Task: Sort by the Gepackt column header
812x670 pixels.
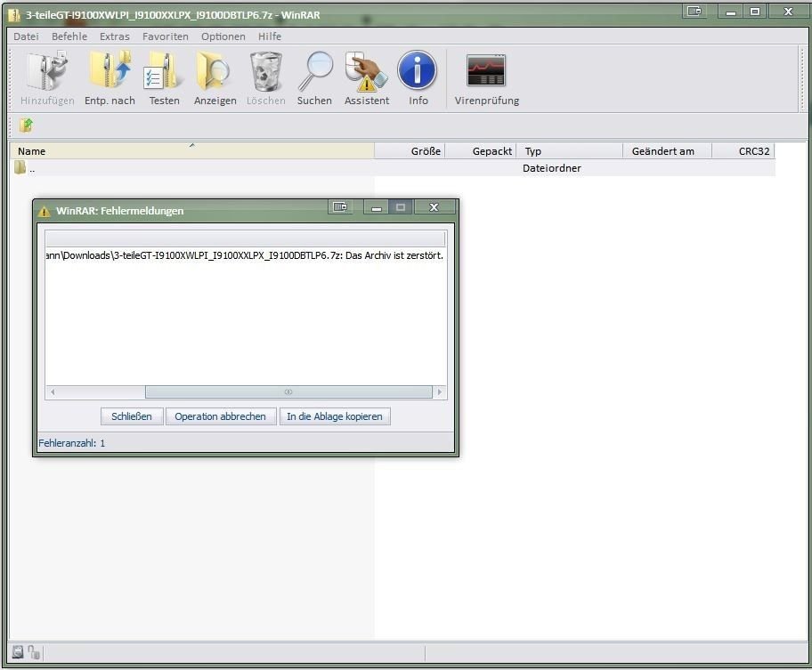Action: 480,151
